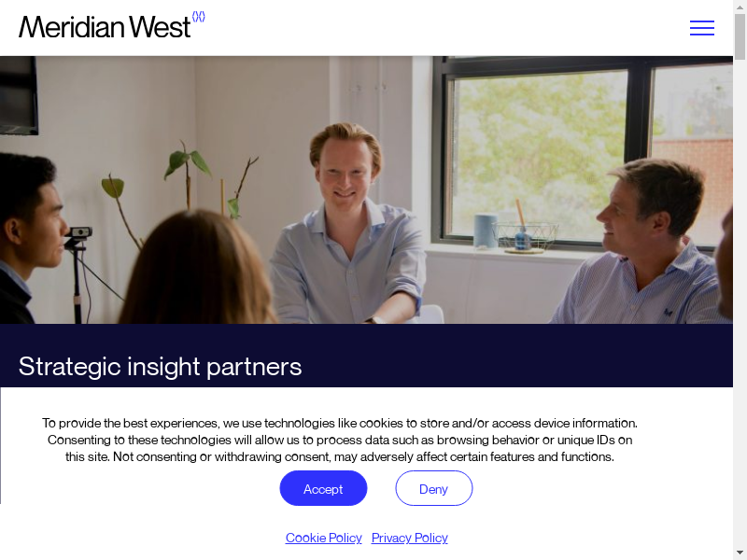747x560 pixels.
Task: Deny the cookie consent
Action: 433,488
